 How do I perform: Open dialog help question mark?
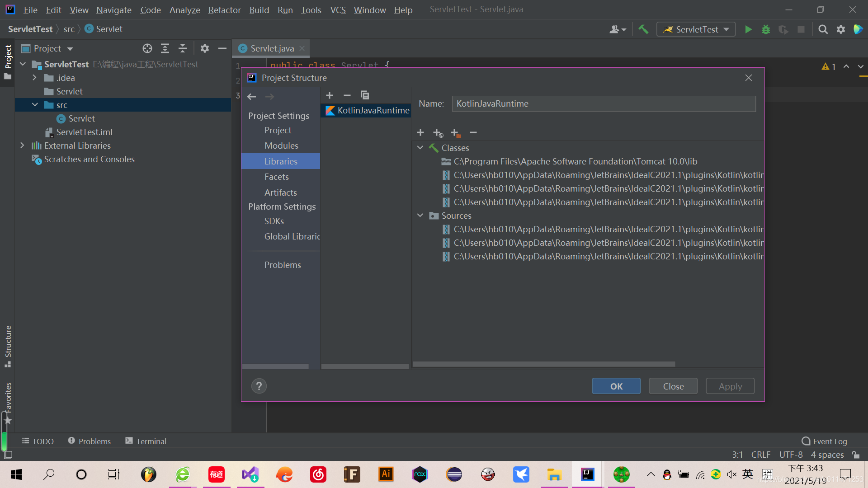pos(259,386)
